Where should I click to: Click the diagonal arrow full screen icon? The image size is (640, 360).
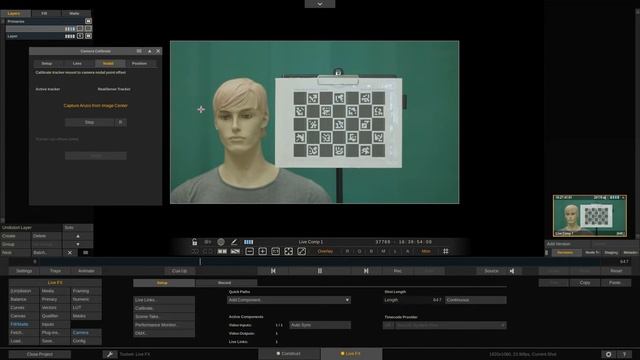[302, 251]
